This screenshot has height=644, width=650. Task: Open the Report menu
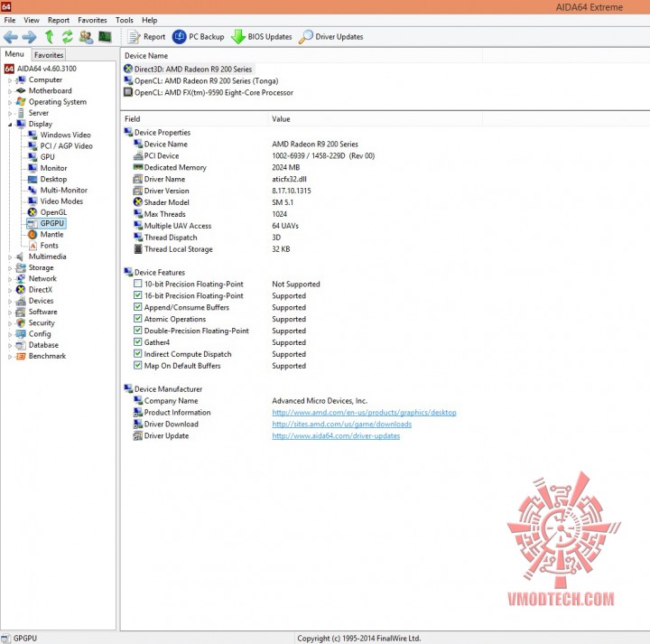[x=59, y=20]
